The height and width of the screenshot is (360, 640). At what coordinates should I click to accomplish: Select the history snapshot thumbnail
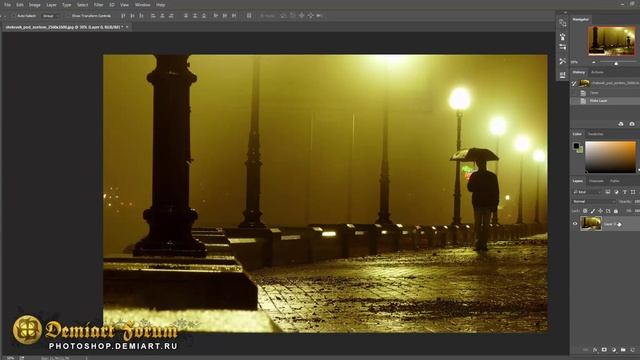click(584, 83)
